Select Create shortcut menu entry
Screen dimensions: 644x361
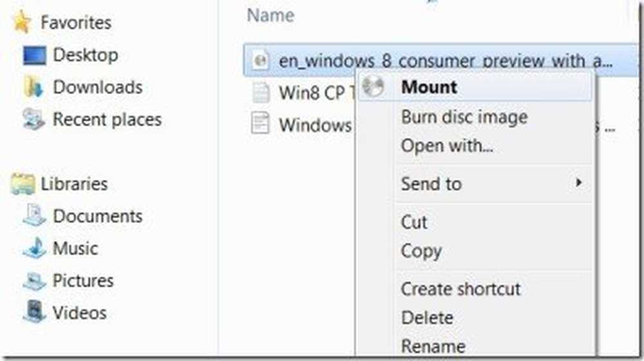click(x=460, y=289)
